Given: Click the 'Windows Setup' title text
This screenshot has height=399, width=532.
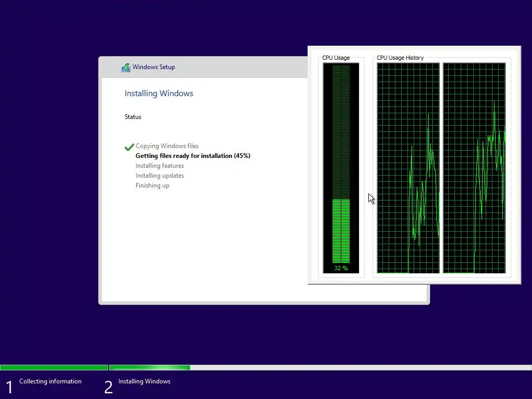Looking at the screenshot, I should pos(154,67).
